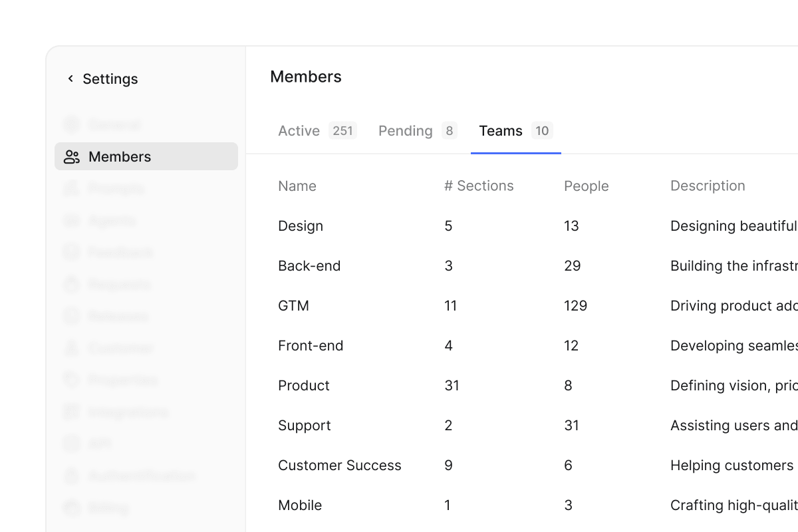
Task: Sort by the Name column header
Action: (297, 186)
